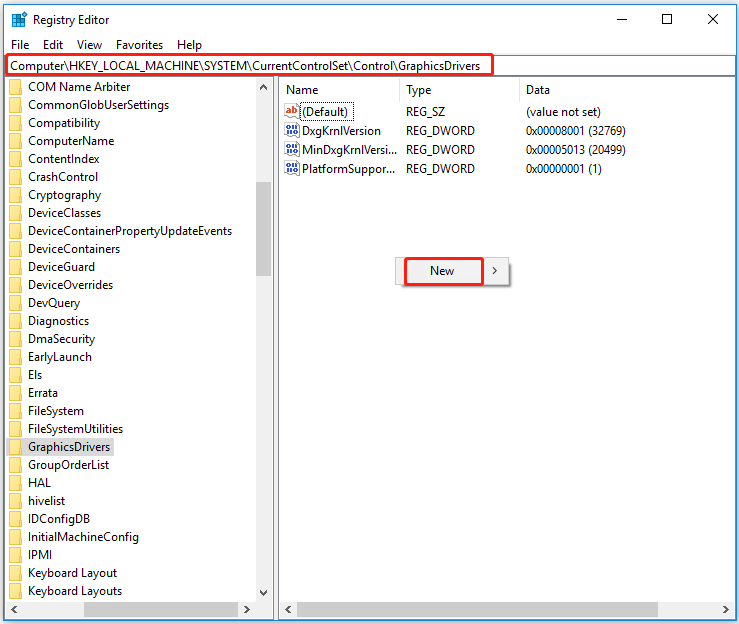
Task: Select the DeviceOverrides key
Action: [71, 285]
